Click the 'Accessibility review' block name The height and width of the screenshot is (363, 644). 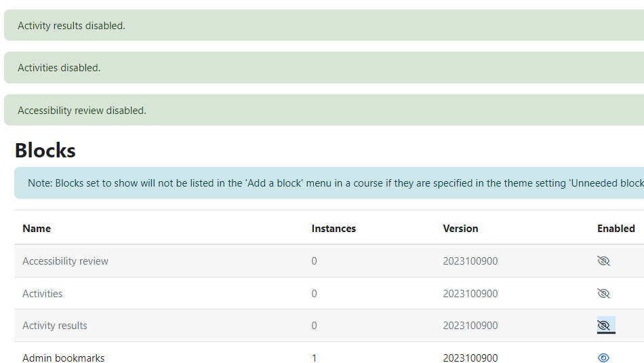coord(65,261)
